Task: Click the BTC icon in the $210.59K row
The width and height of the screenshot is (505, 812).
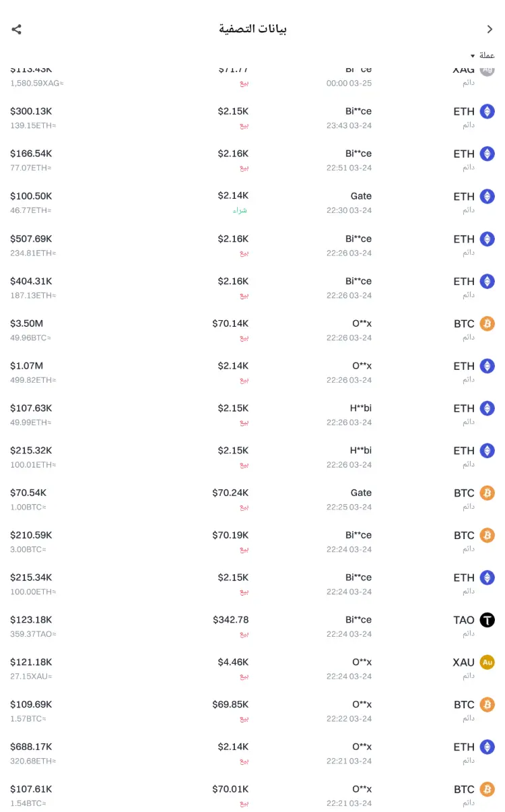Action: click(487, 536)
